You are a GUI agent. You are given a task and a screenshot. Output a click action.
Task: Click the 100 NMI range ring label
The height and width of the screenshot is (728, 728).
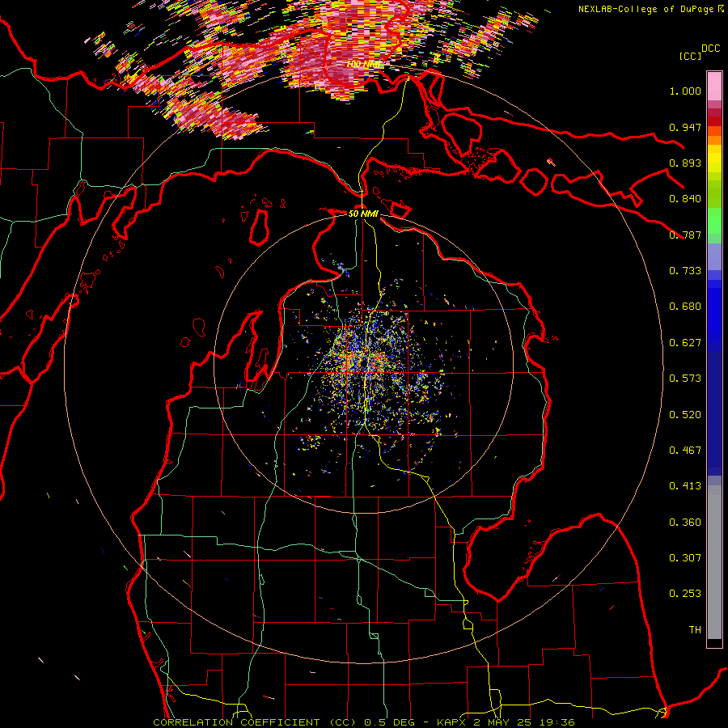coord(364,64)
